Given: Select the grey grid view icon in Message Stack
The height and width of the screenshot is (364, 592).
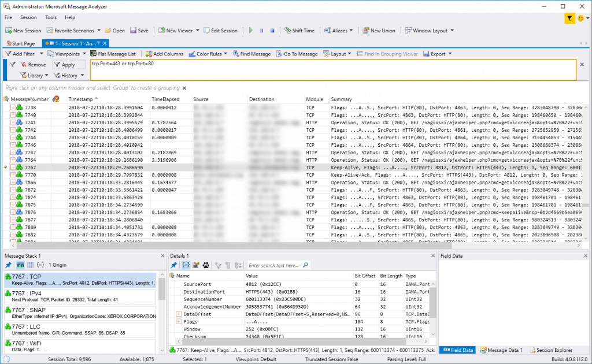Looking at the screenshot, I should click(x=30, y=265).
